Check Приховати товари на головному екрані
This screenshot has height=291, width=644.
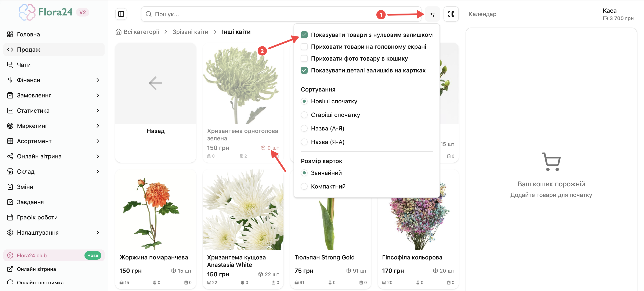304,47
